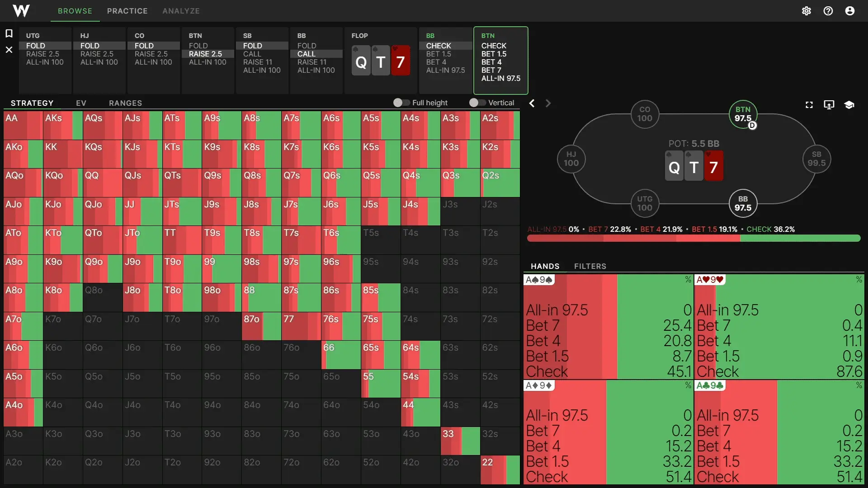Open presentation display mode
The height and width of the screenshot is (488, 868).
[x=829, y=104]
